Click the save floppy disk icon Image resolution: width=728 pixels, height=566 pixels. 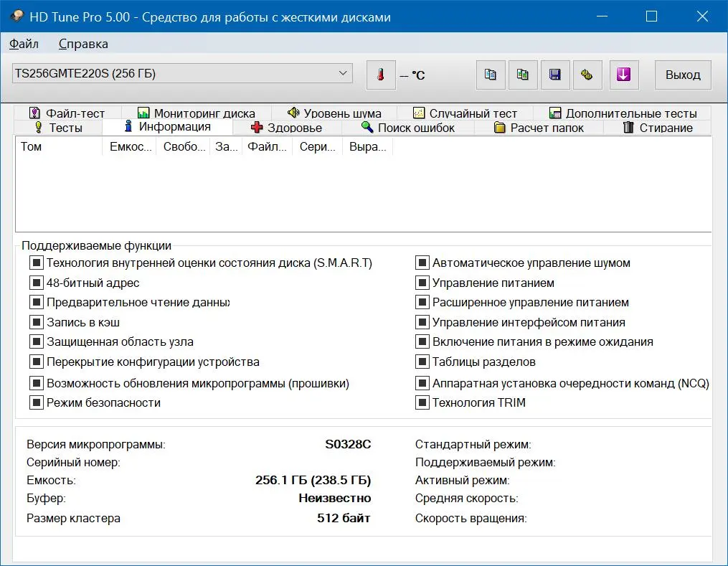pos(555,75)
